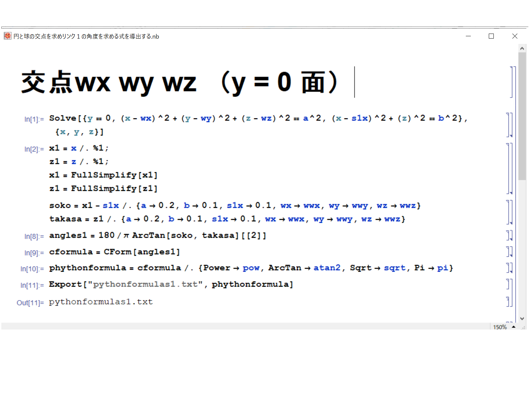Select the In[8] angles1 cell bracket
Screen dimensions: 532x399
point(510,235)
